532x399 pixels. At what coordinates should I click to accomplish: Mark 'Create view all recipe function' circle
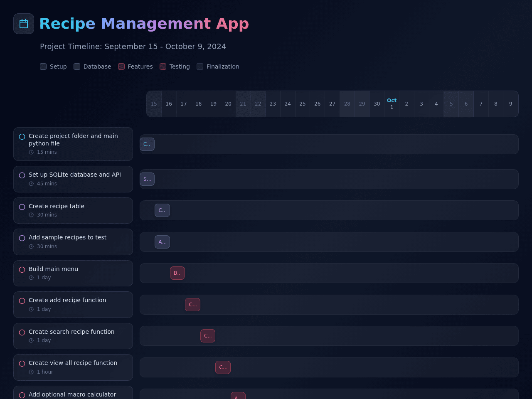pyautogui.click(x=22, y=364)
